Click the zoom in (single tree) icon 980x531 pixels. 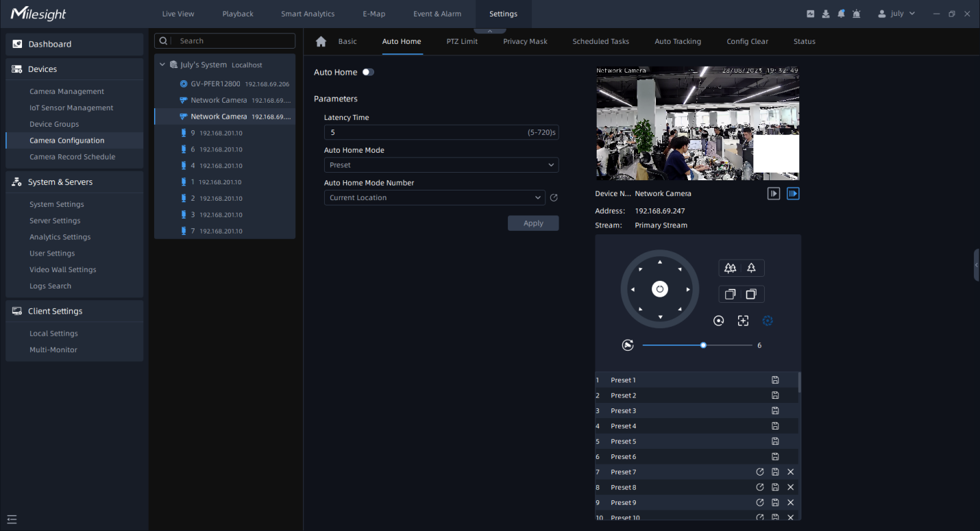[x=751, y=268]
